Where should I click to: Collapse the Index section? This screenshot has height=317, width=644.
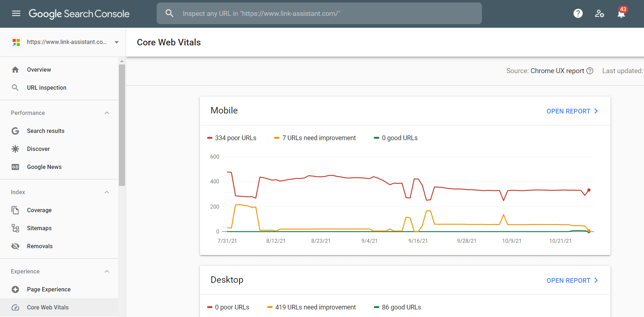point(107,192)
